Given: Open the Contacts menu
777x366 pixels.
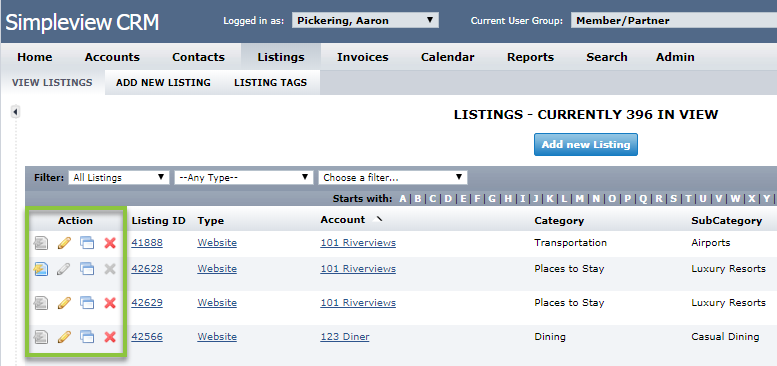Looking at the screenshot, I should coord(198,57).
